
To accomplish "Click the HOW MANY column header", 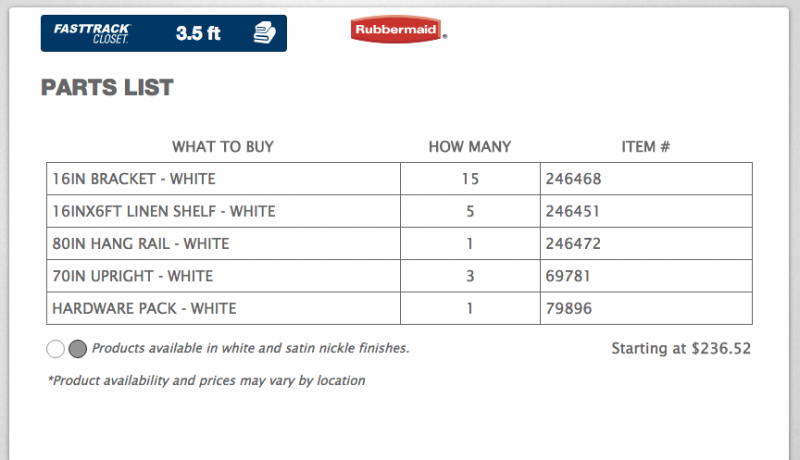I will tap(469, 147).
